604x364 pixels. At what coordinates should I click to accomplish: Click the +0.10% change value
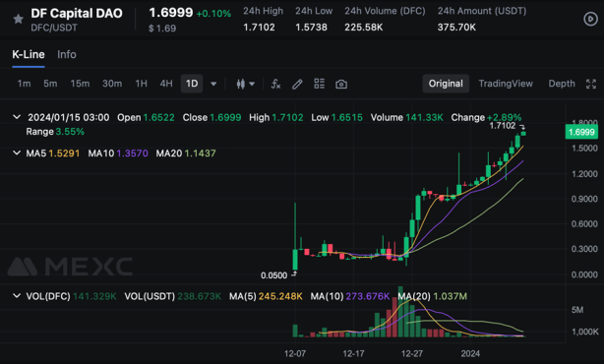tap(213, 14)
